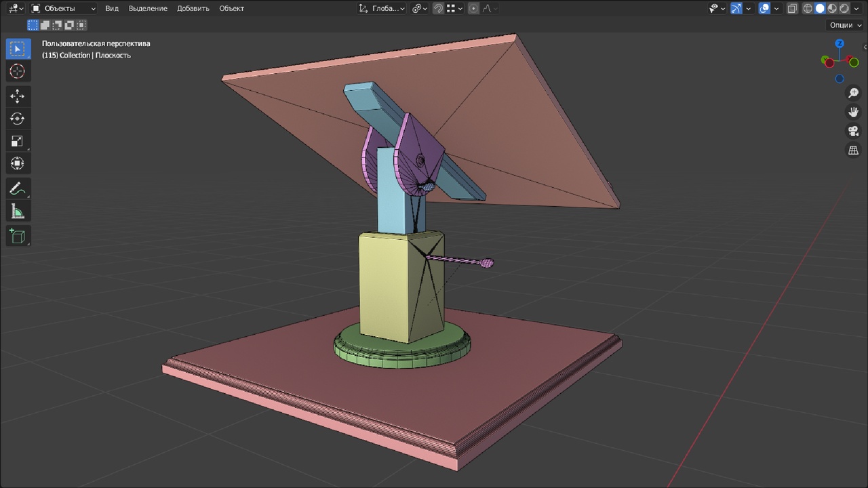The height and width of the screenshot is (488, 868).
Task: Select the Annotate pencil tool
Action: (17, 189)
